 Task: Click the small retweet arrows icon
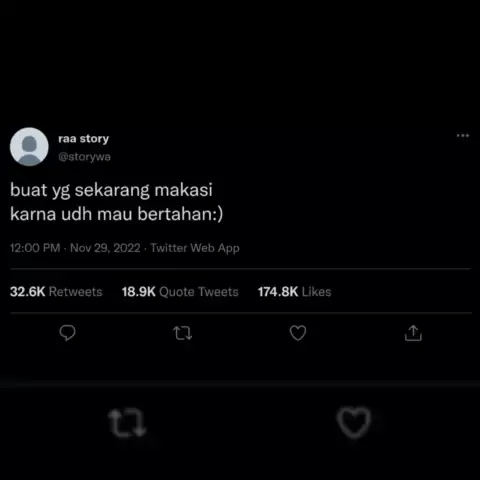click(183, 333)
